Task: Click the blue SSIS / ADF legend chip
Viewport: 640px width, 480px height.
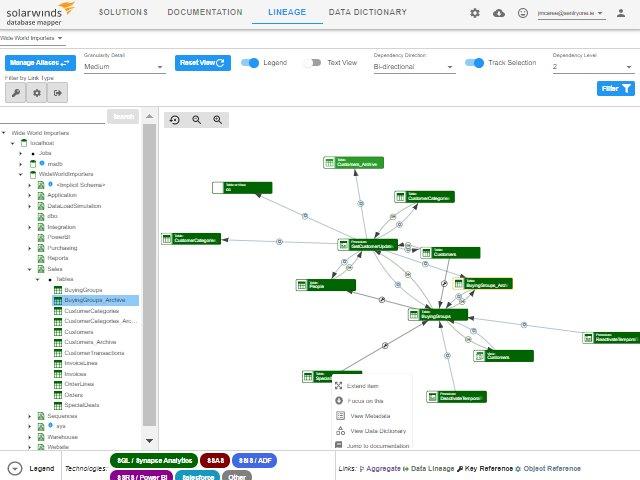Action: [255, 460]
